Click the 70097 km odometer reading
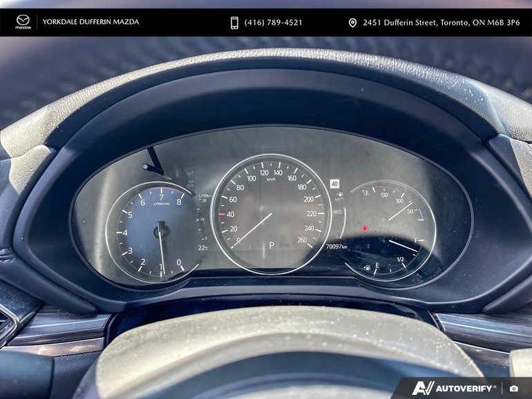The image size is (532, 399). 339,245
